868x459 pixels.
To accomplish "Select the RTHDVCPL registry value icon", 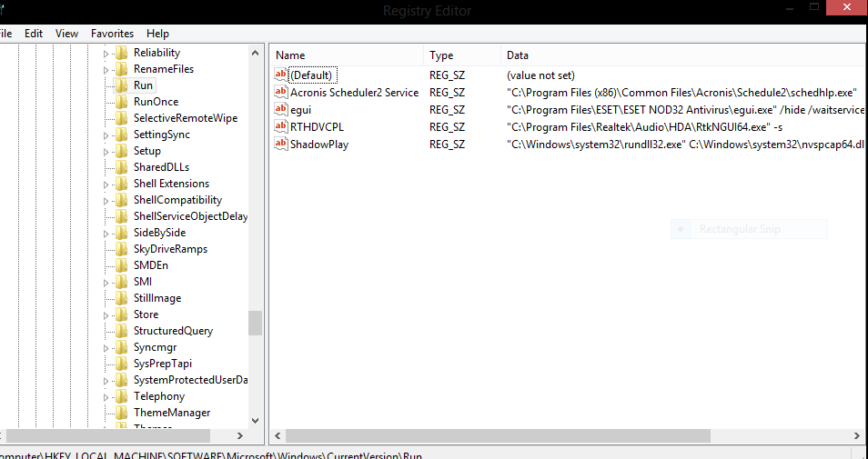I will tap(281, 126).
